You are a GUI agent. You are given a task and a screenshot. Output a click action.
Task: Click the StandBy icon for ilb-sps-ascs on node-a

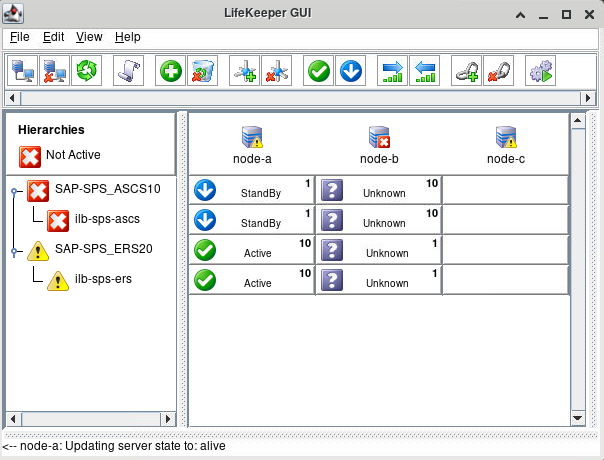205,220
